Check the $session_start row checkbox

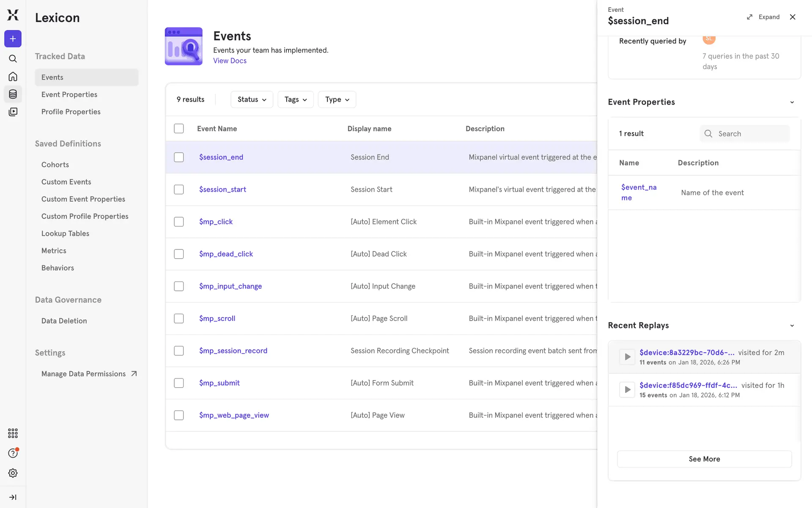tap(179, 189)
